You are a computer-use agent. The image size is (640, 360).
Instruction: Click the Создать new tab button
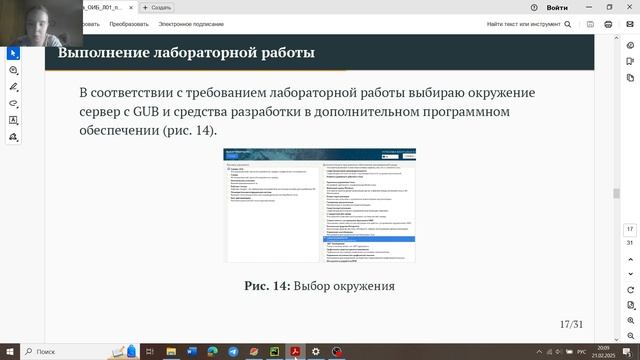click(157, 7)
